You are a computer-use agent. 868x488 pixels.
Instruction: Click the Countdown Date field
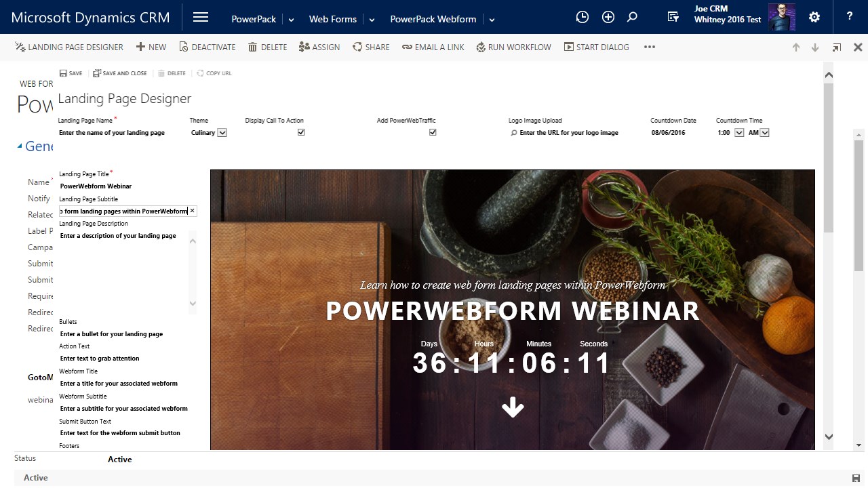(668, 133)
